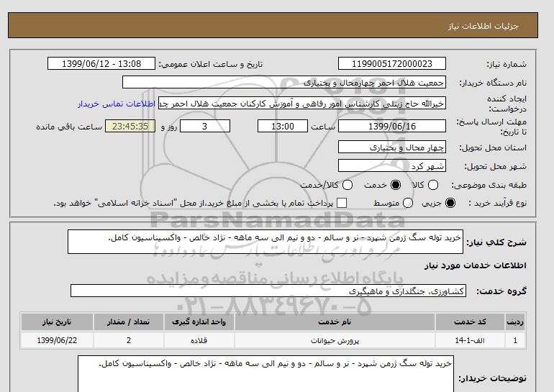Select the کالا radio button

tap(433, 185)
